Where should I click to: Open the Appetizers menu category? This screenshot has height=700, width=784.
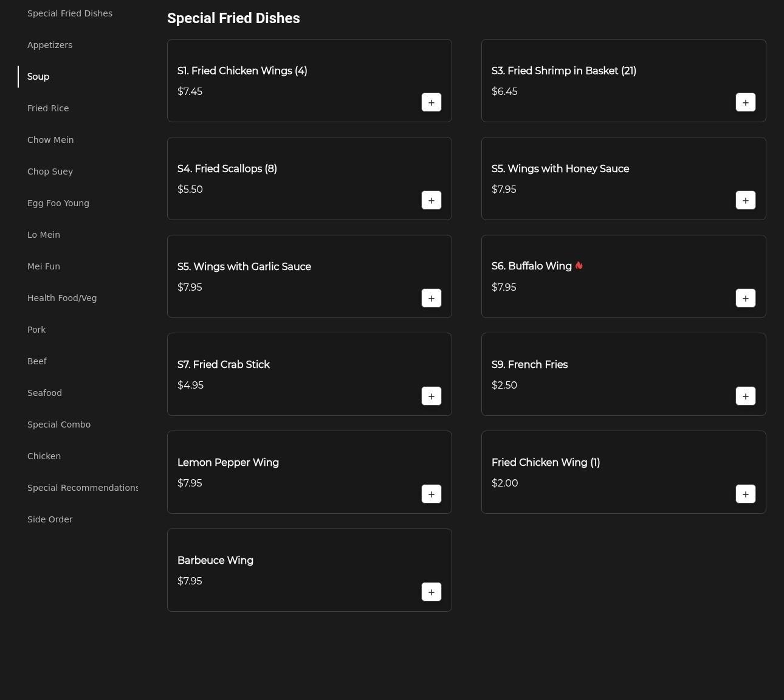(x=50, y=45)
